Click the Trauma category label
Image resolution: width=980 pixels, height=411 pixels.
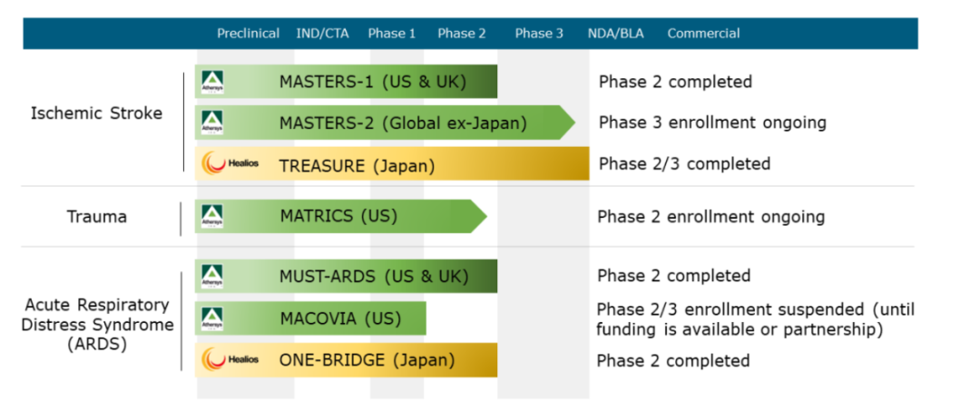96,217
